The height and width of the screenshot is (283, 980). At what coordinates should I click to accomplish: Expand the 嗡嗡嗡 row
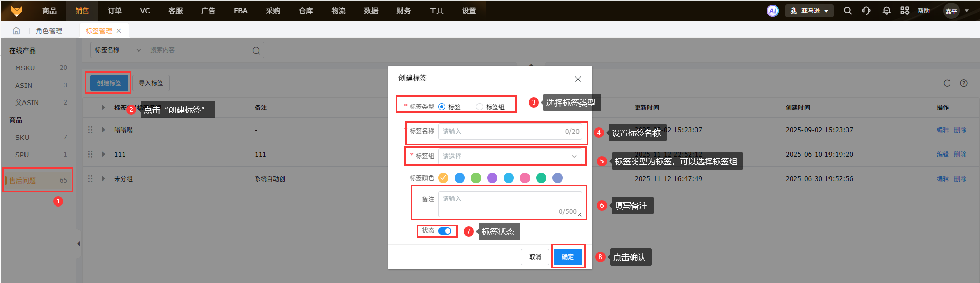(103, 130)
